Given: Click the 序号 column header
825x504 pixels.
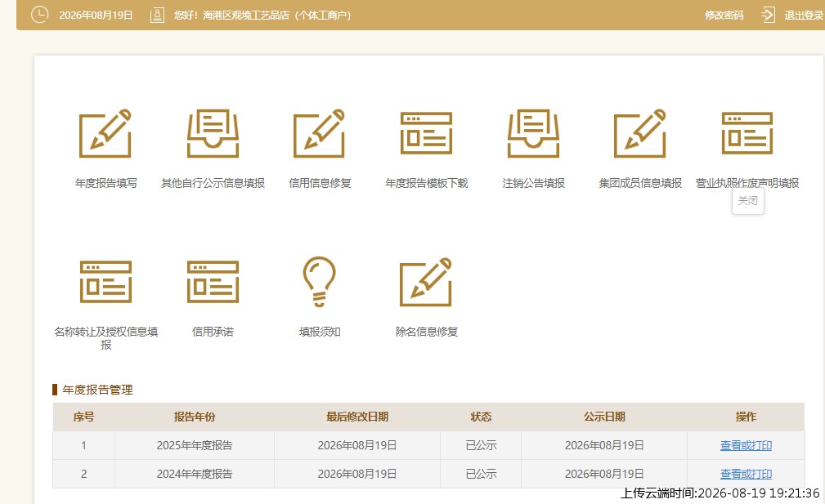Looking at the screenshot, I should coord(83,417).
